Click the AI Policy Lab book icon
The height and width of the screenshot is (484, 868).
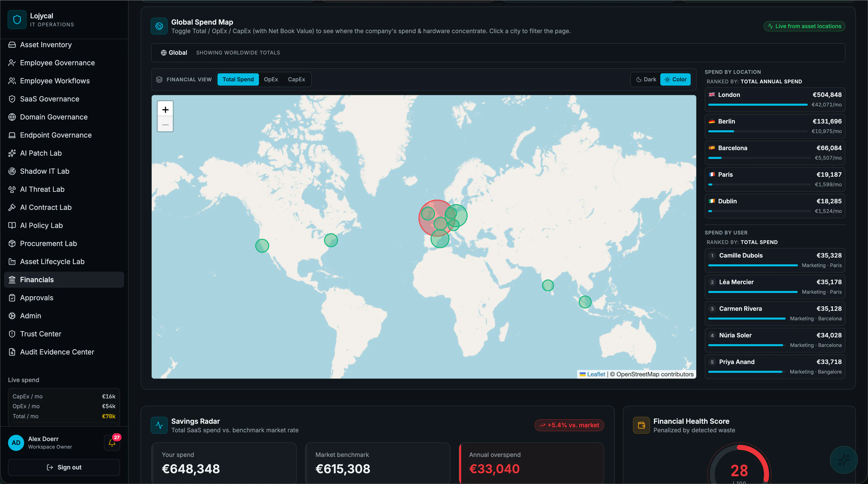12,226
